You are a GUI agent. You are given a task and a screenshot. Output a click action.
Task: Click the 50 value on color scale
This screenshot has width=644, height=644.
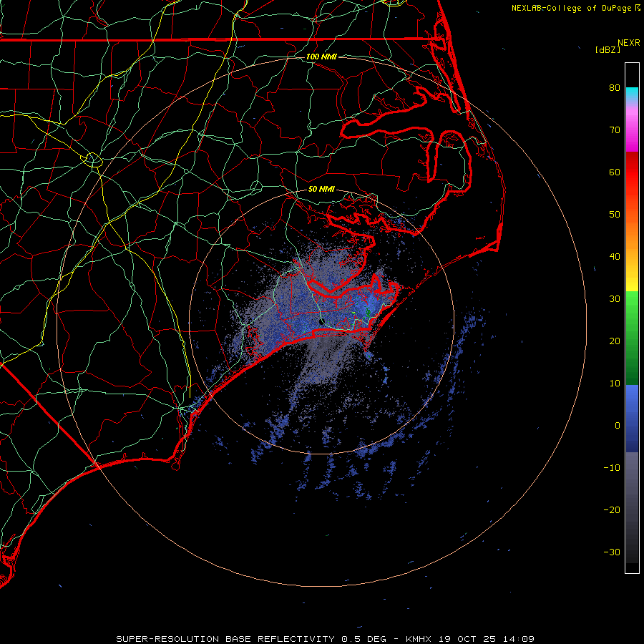pyautogui.click(x=615, y=215)
